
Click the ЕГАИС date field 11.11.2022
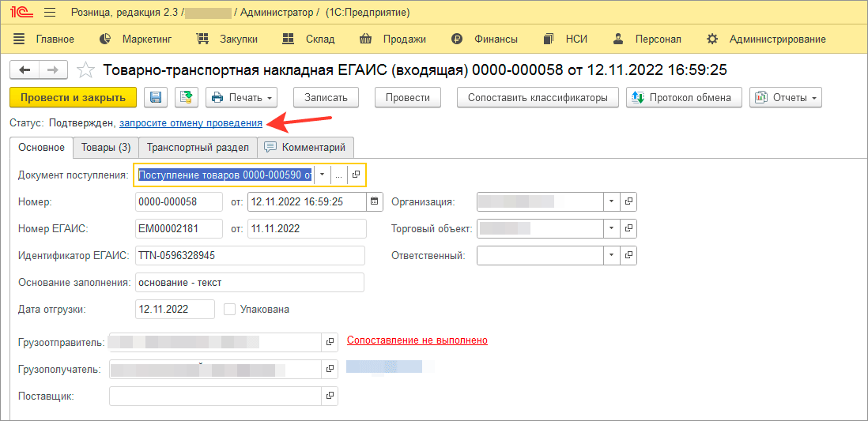click(x=307, y=228)
